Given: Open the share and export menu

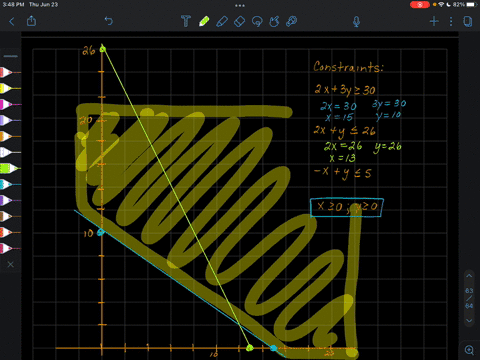Looking at the screenshot, I should click(x=31, y=21).
